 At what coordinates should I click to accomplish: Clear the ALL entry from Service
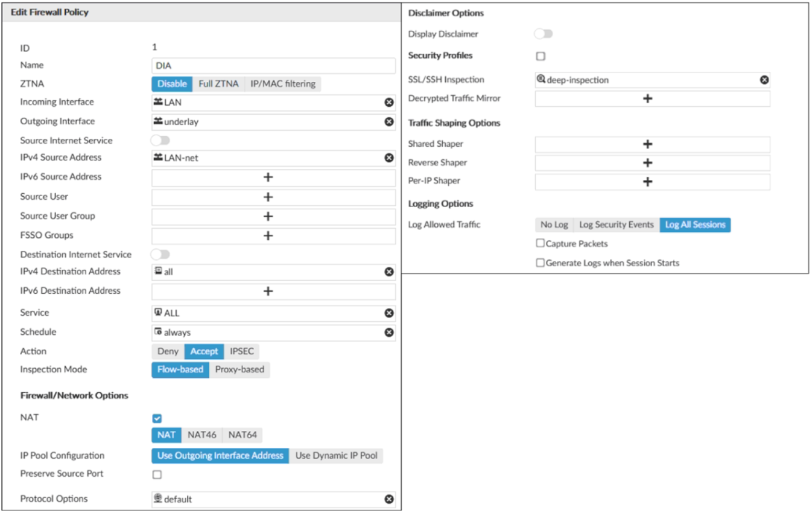pos(389,313)
